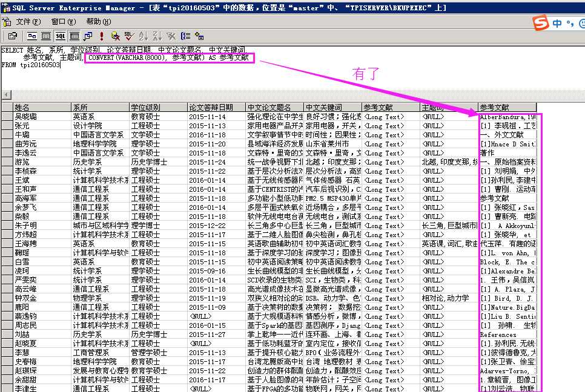This screenshot has height=392, width=585.
Task: Click the 论文答辩日期 column header
Action: [x=216, y=107]
